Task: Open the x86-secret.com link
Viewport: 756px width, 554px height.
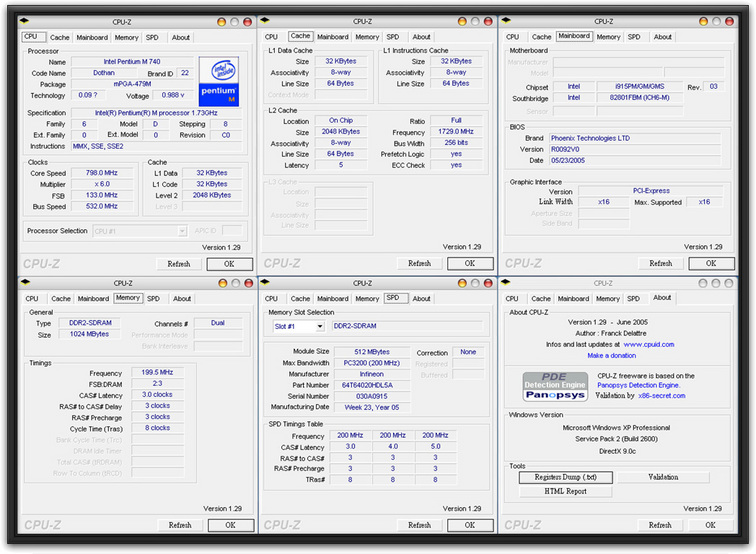Action: tap(662, 396)
